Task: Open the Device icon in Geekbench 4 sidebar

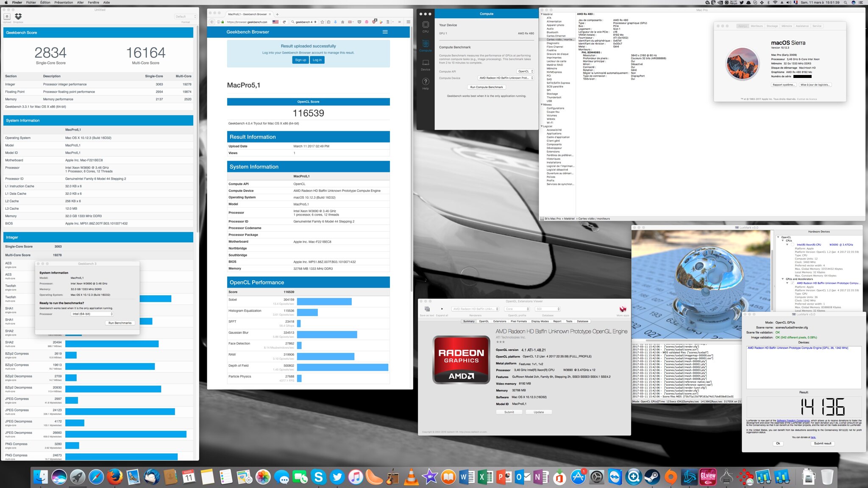Action: click(x=426, y=65)
